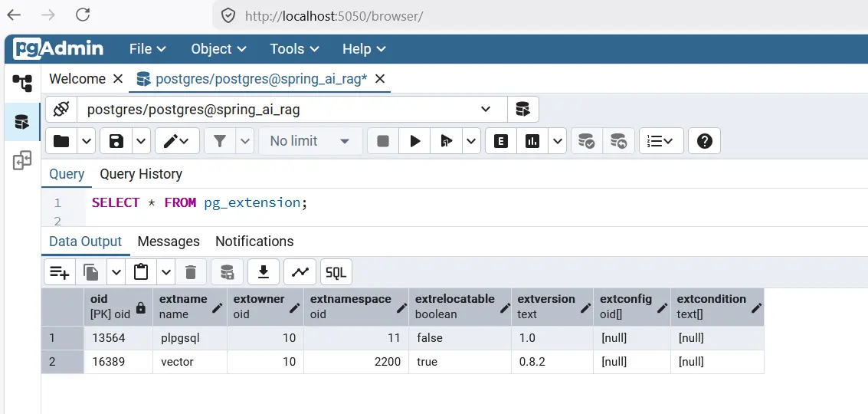Expand the copy options dropdown arrow
Image resolution: width=868 pixels, height=414 pixels.
click(116, 272)
